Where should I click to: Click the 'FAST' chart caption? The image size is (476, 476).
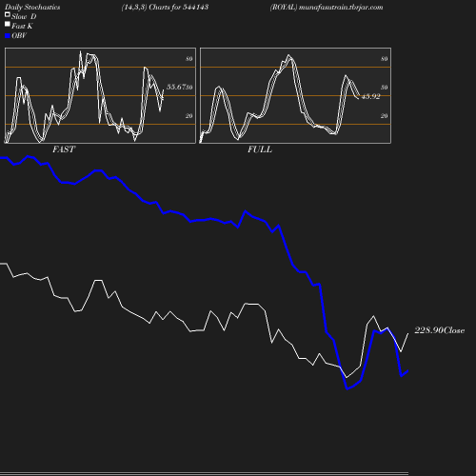tap(64, 149)
